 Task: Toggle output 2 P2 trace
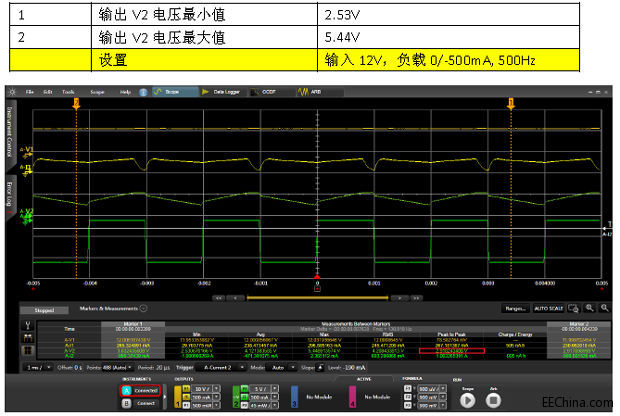[245, 405]
